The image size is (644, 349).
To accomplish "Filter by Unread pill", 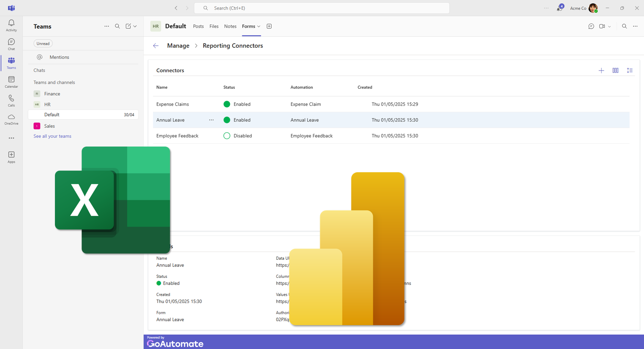I will (x=43, y=44).
